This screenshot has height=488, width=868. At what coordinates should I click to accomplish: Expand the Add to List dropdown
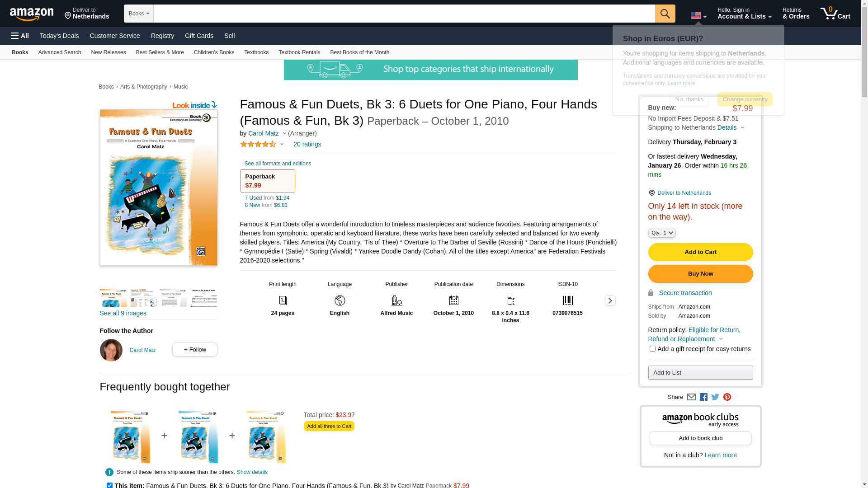coord(700,373)
